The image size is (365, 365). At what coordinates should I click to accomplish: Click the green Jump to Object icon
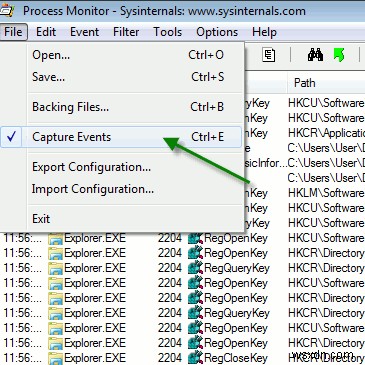click(339, 55)
